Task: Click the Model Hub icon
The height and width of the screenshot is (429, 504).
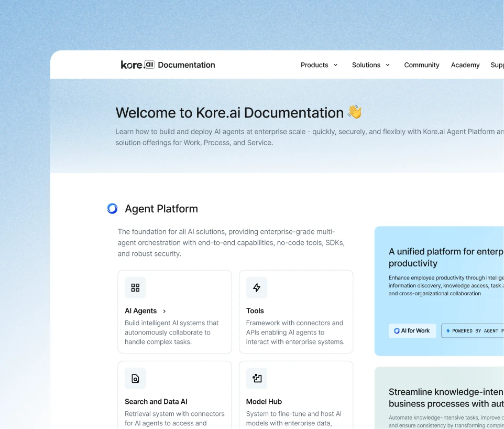Action: point(257,379)
